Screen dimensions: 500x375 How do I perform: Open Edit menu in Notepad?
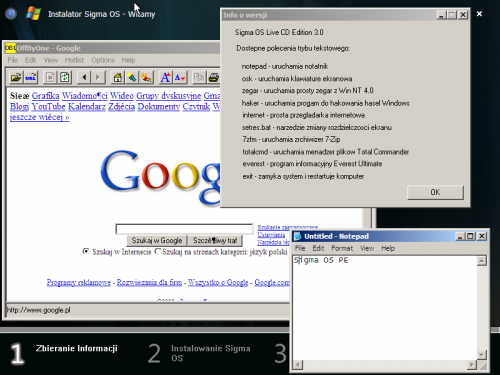[318, 248]
